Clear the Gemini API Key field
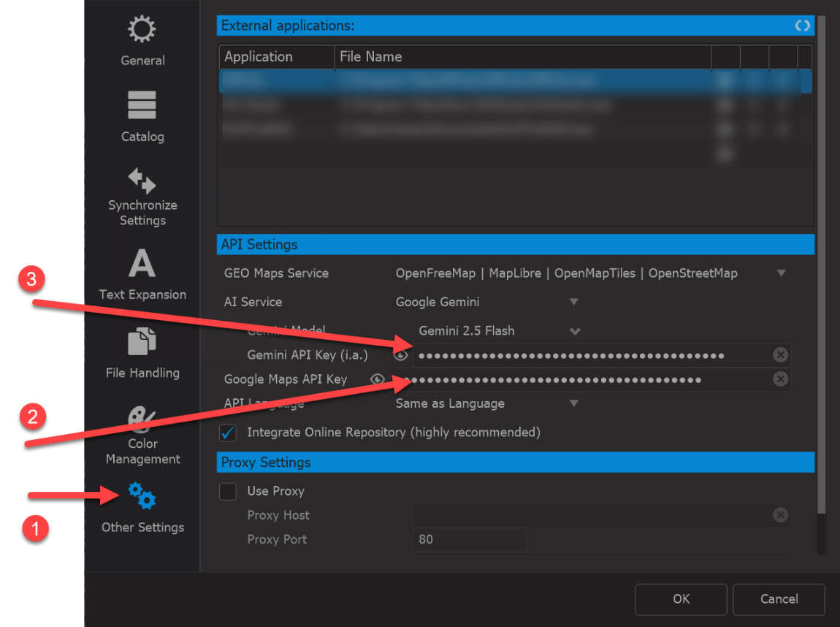 [781, 354]
